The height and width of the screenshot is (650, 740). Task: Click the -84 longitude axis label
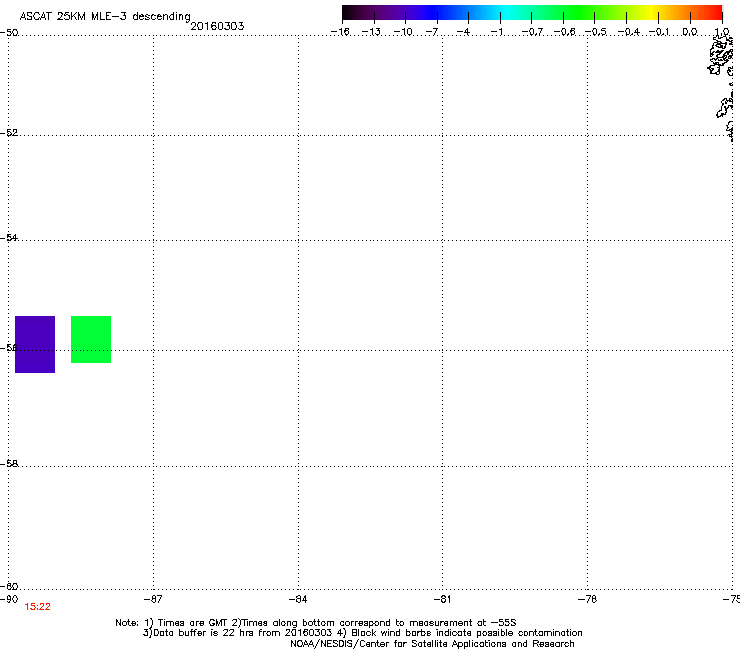[x=298, y=599]
